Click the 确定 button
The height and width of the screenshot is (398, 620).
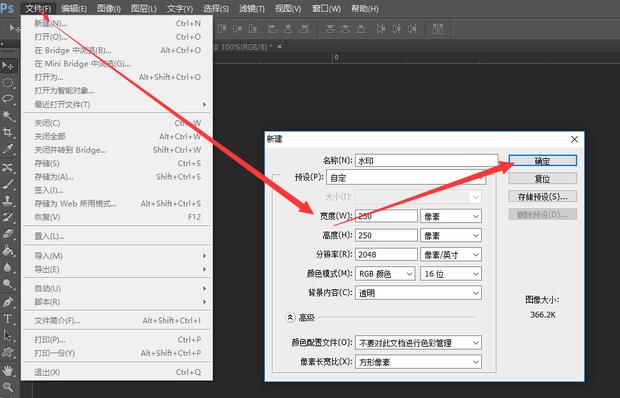[542, 160]
